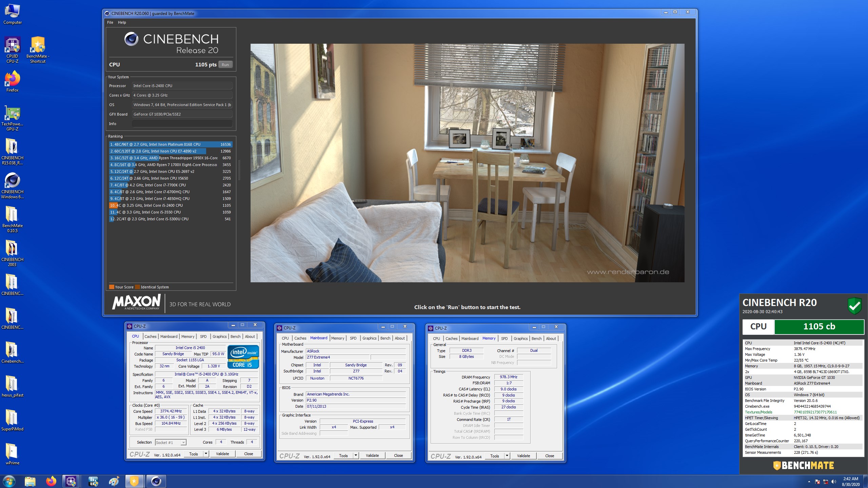Viewport: 868px width, 488px height.
Task: Launch Firefox from the desktop icon
Action: coord(12,82)
